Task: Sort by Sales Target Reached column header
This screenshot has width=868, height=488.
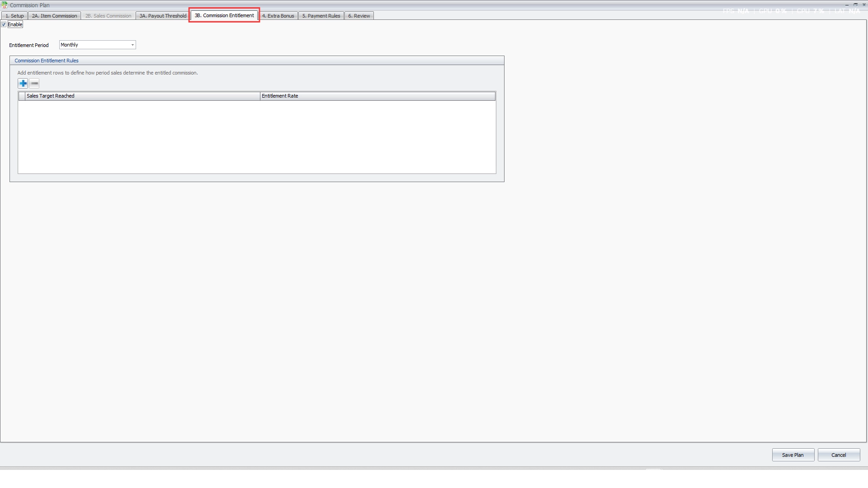Action: (x=142, y=96)
